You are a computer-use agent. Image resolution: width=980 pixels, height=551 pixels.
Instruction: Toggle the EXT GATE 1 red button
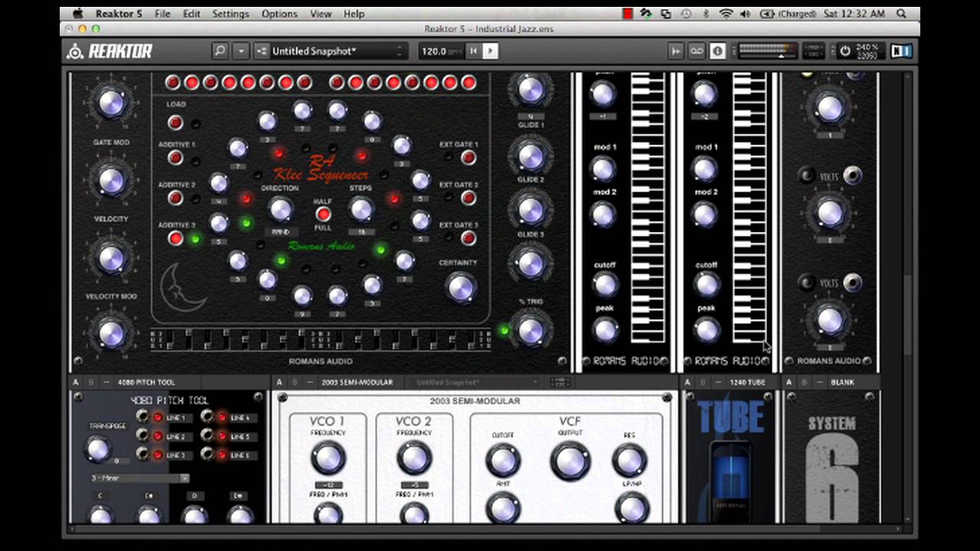coord(469,158)
